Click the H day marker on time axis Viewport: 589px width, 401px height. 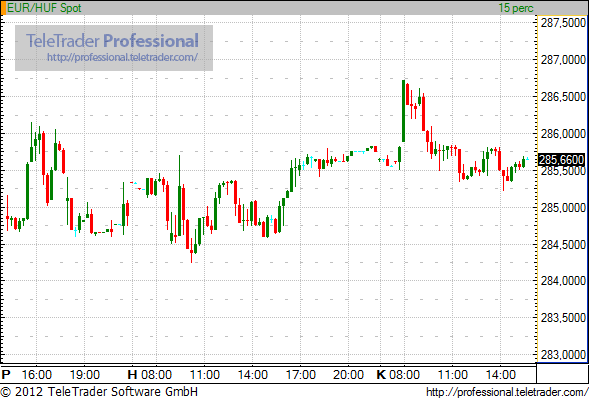(x=132, y=375)
